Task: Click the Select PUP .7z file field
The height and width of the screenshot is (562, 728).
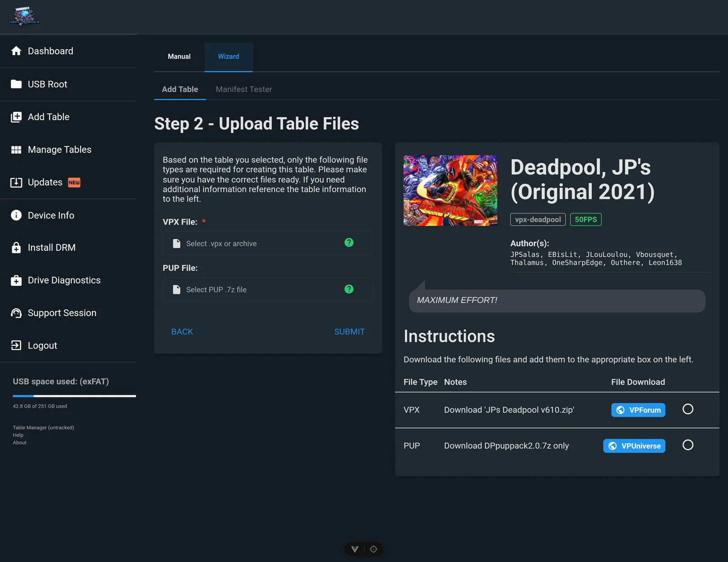Action: pos(268,289)
